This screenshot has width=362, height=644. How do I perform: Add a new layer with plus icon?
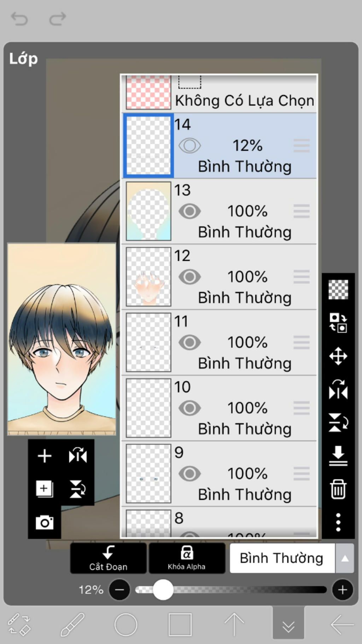click(x=45, y=456)
